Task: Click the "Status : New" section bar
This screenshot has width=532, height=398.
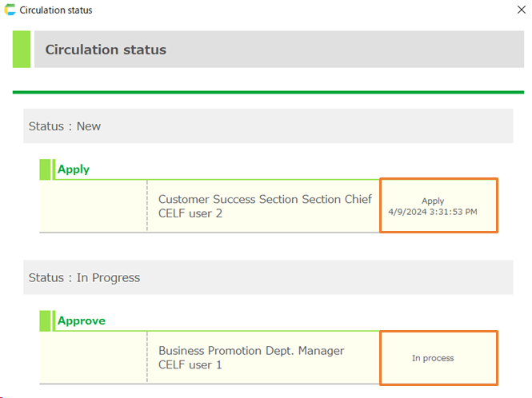Action: tap(268, 126)
